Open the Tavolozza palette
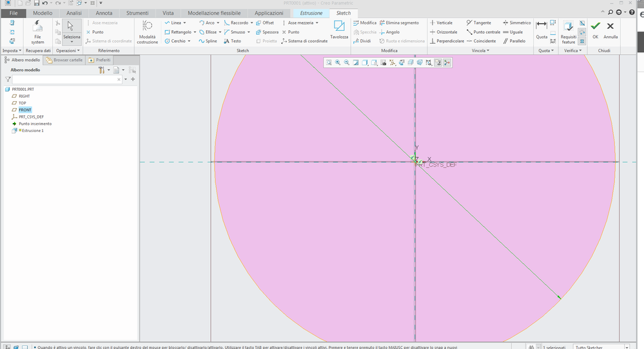This screenshot has height=349, width=644. (339, 30)
